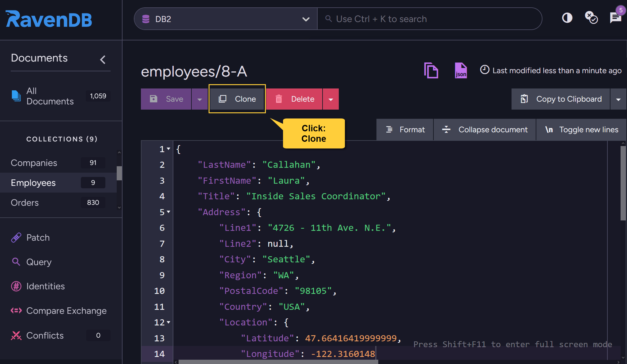Click Copy to Clipboard button
Viewport: 627px width, 364px height.
click(561, 99)
